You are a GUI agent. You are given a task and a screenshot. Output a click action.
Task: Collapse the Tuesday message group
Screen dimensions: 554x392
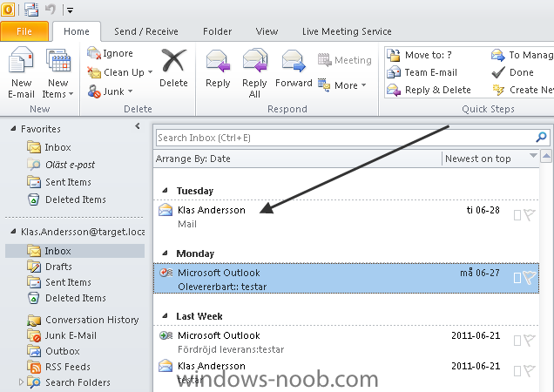(165, 191)
